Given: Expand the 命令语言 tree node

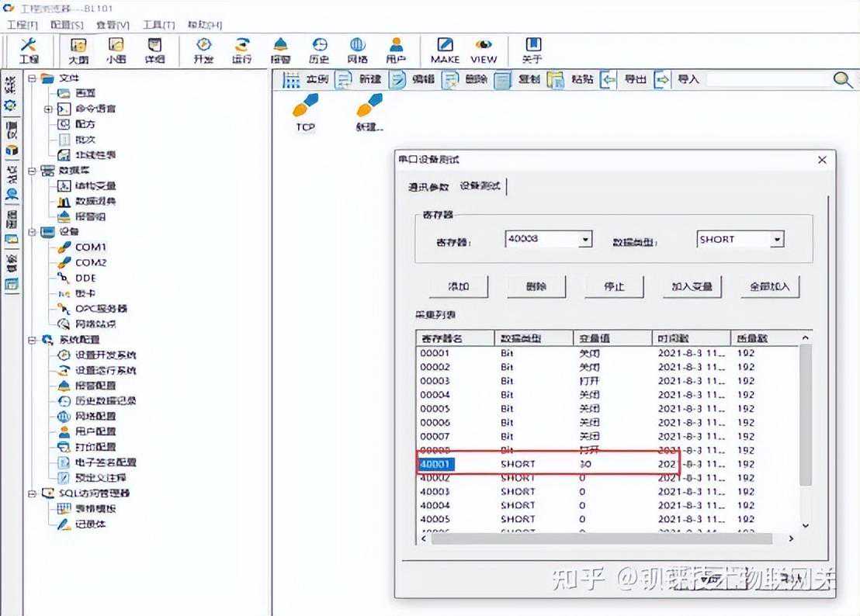Looking at the screenshot, I should click(48, 109).
